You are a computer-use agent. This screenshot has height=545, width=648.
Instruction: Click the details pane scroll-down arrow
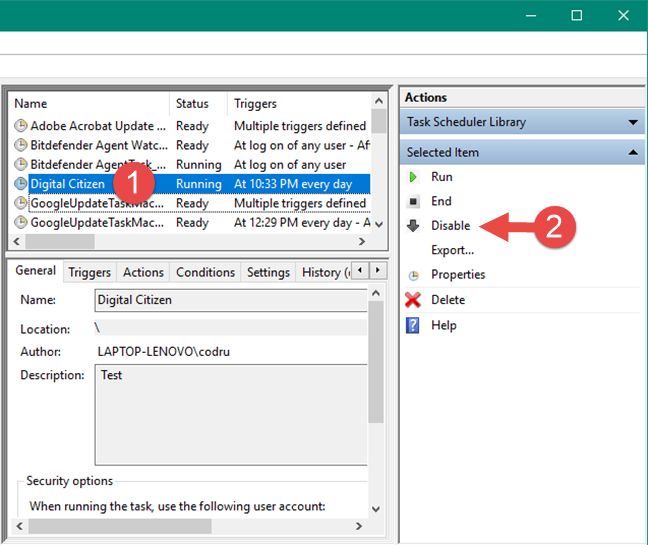pyautogui.click(x=376, y=509)
